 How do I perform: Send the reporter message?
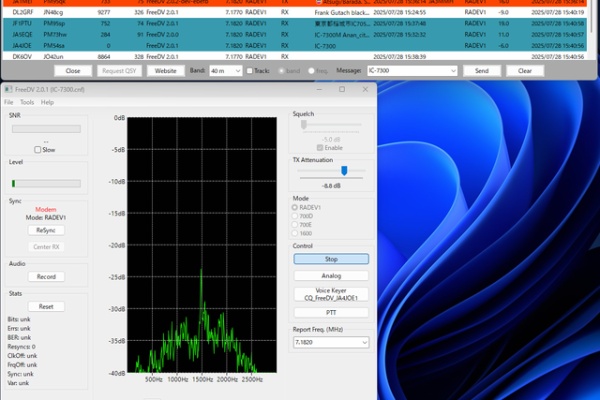[482, 71]
